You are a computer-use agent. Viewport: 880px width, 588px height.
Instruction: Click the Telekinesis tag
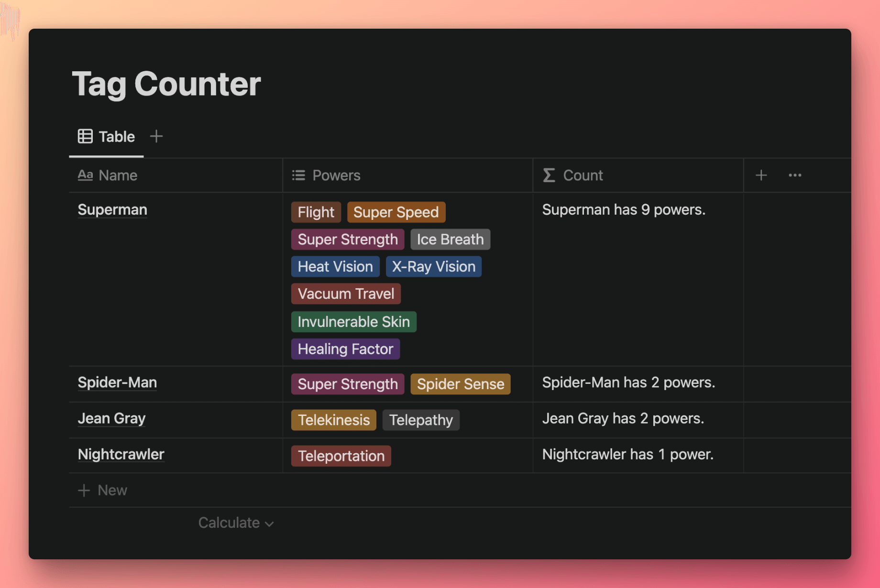[x=334, y=420]
